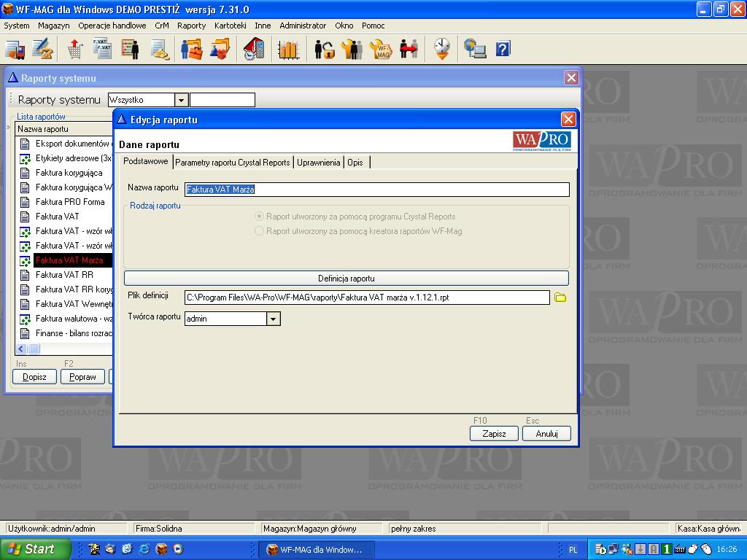Screen dimensions: 747x560
Task: Open the VAT invoices toolbar icon
Action: [x=102, y=49]
